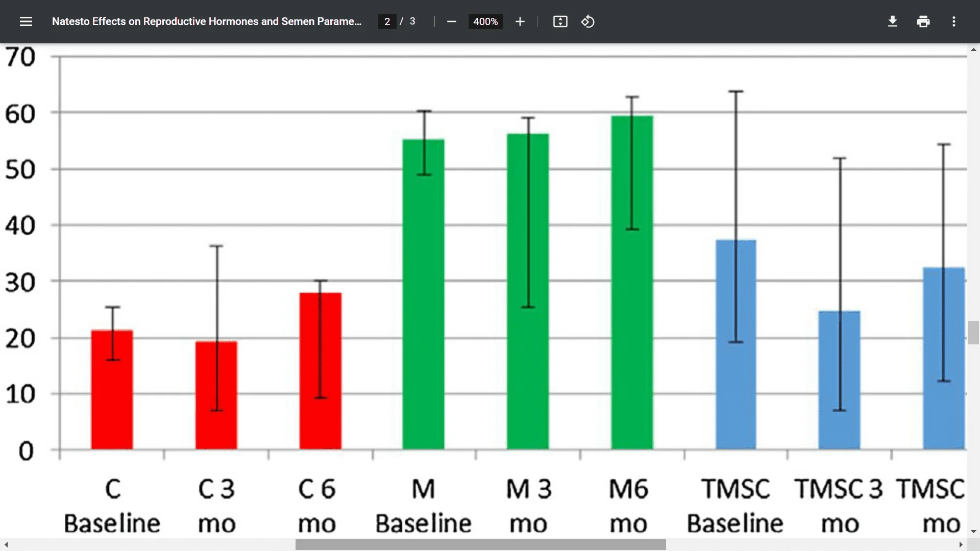Click the 'M 3 mo' axis label
The image size is (980, 551).
pos(528,506)
